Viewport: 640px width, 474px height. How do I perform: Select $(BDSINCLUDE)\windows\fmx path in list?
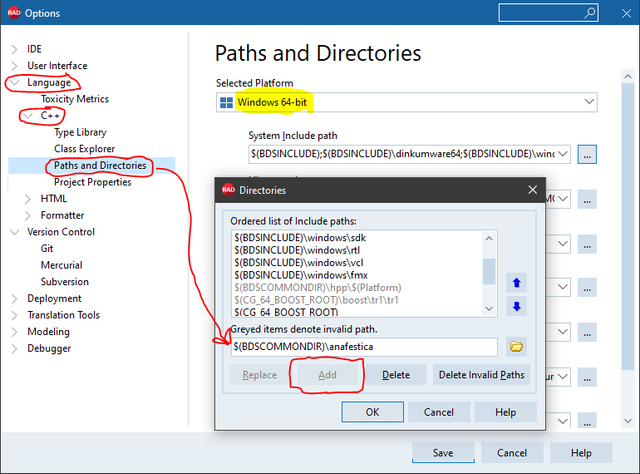(x=301, y=275)
